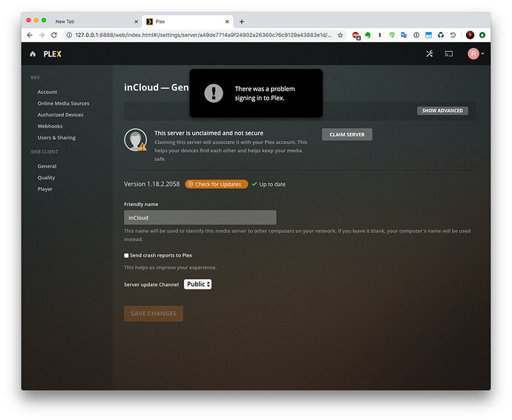Open the user avatar R menu
Image resolution: width=512 pixels, height=420 pixels.
476,54
